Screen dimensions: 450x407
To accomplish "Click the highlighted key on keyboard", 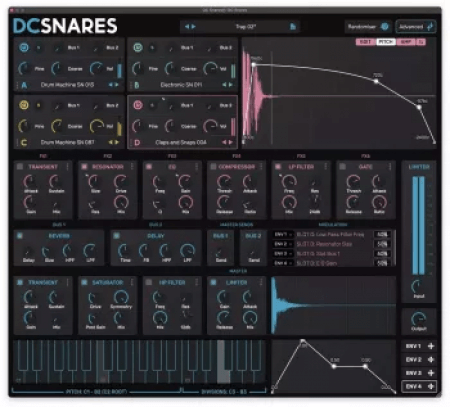I will click(x=222, y=362).
